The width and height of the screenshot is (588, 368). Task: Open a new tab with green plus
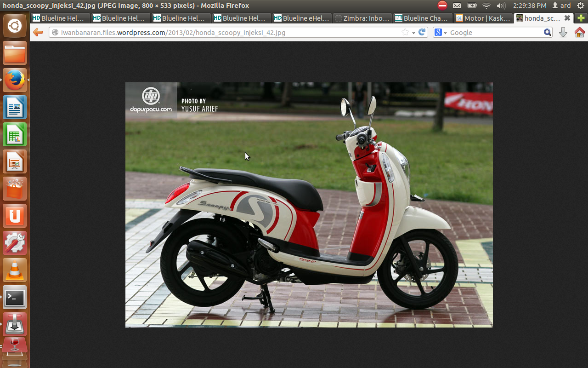coord(581,18)
